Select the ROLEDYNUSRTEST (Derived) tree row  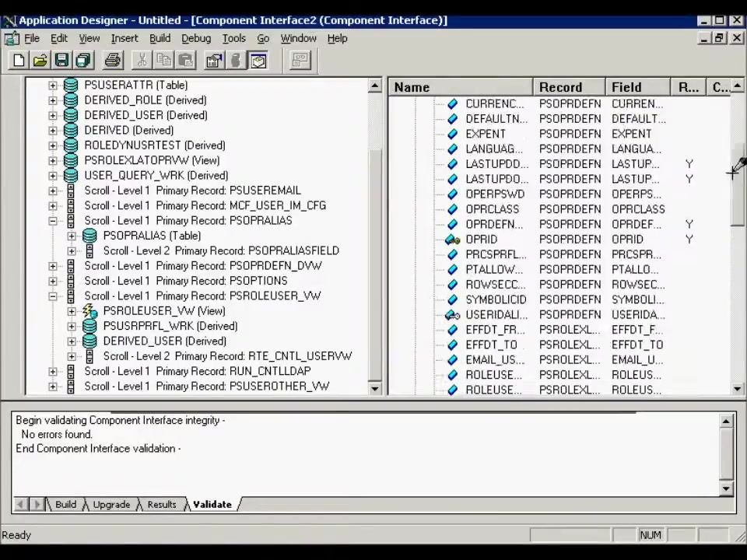tap(155, 145)
